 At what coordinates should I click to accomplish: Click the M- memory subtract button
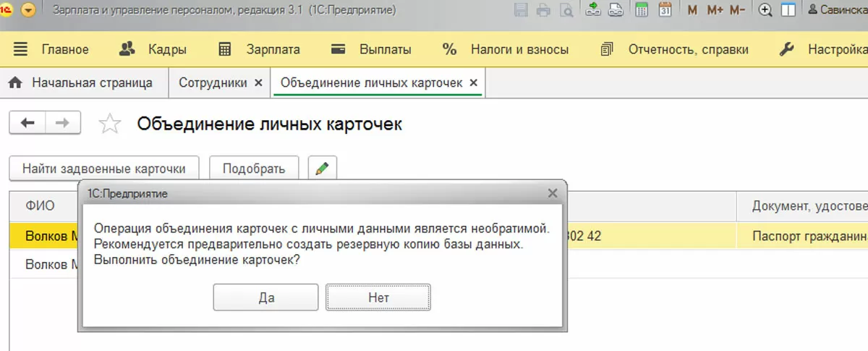pos(737,10)
